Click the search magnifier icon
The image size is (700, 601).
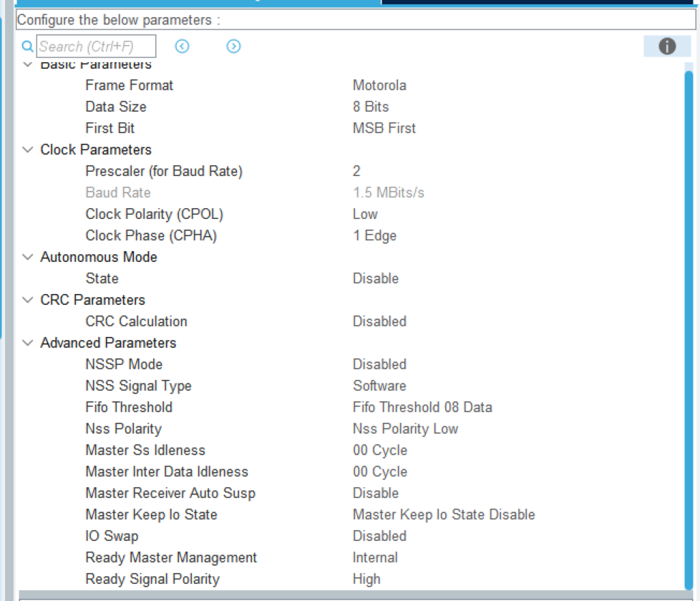coord(28,47)
